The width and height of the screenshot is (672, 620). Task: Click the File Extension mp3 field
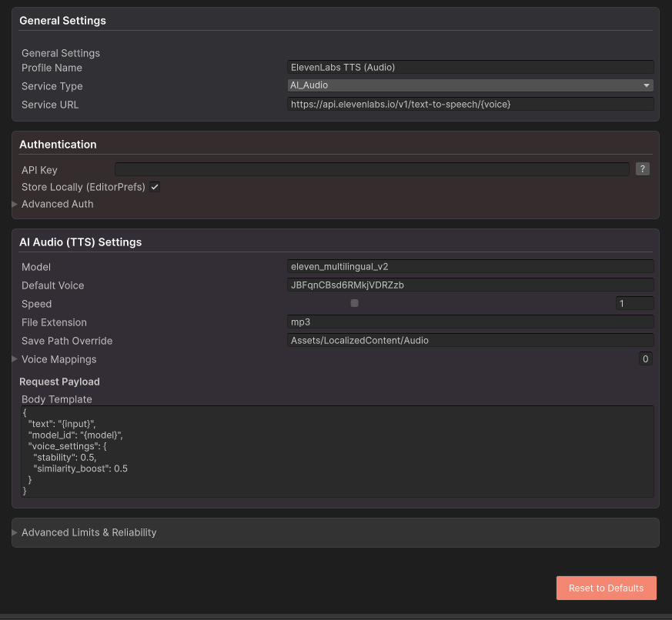(470, 322)
